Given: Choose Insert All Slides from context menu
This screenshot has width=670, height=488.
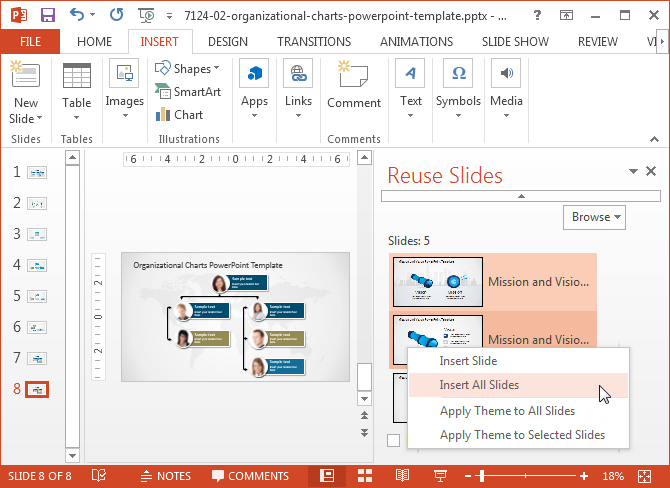Looking at the screenshot, I should tap(479, 385).
